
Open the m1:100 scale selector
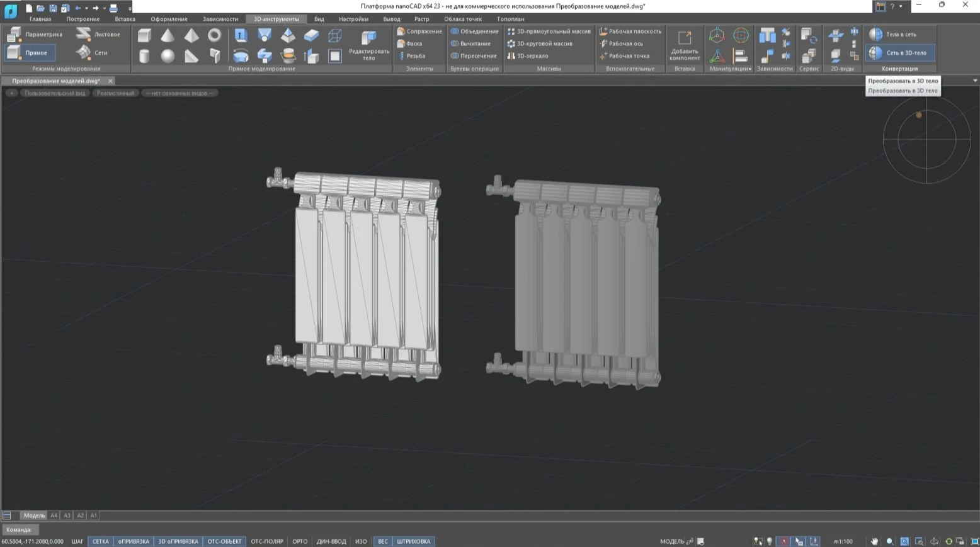843,541
